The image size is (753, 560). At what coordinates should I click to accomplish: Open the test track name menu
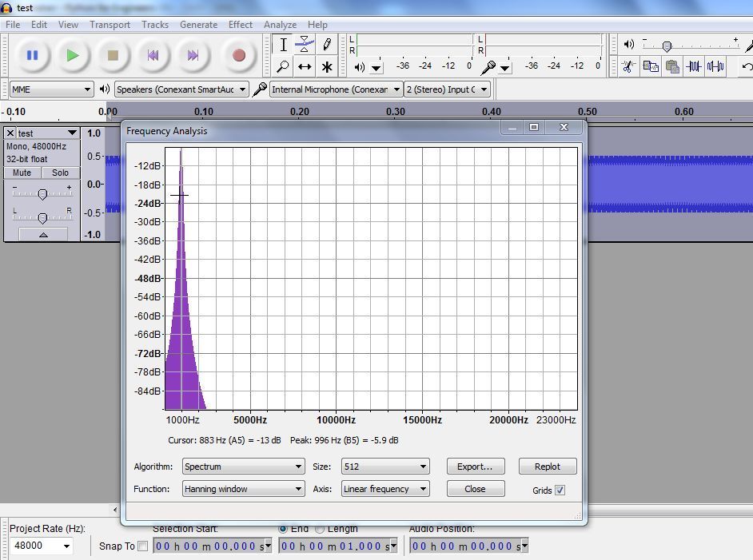[47, 133]
